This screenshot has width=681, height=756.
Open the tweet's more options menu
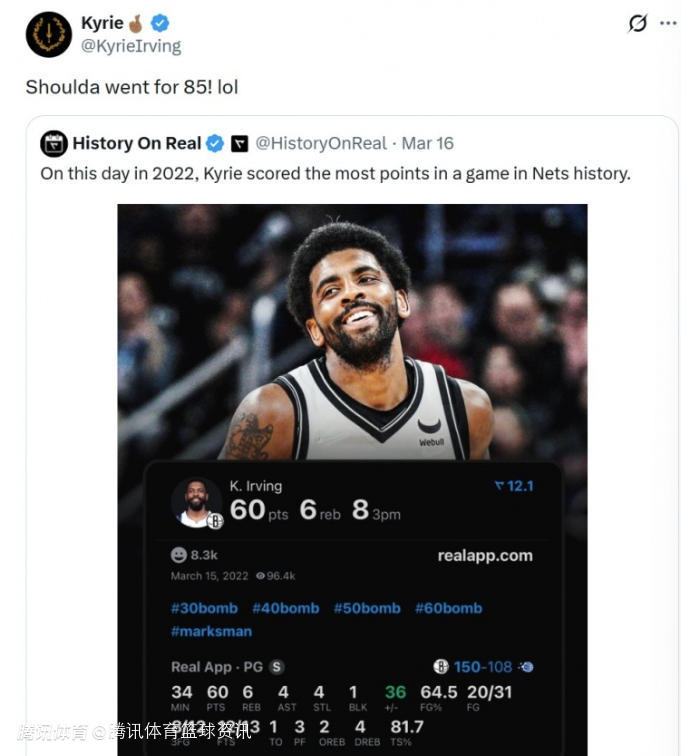click(x=667, y=23)
